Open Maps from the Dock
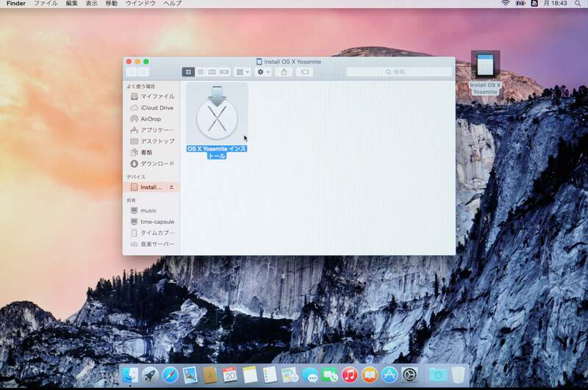The height and width of the screenshot is (390, 588). click(x=290, y=375)
